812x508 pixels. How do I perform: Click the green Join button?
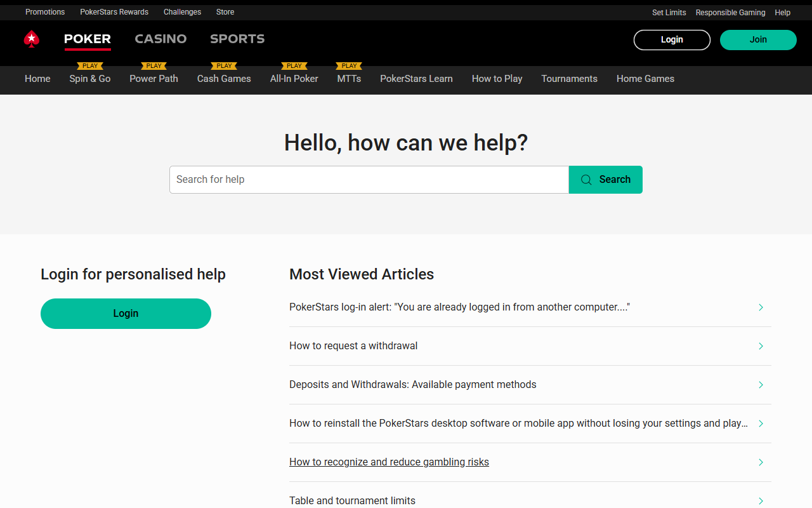tap(758, 39)
